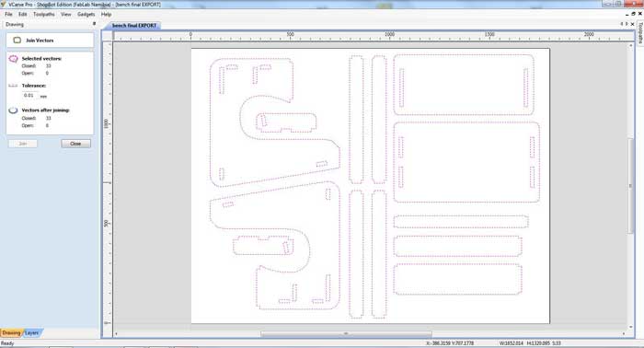
Task: Click the Tolerance value input field
Action: click(x=30, y=96)
